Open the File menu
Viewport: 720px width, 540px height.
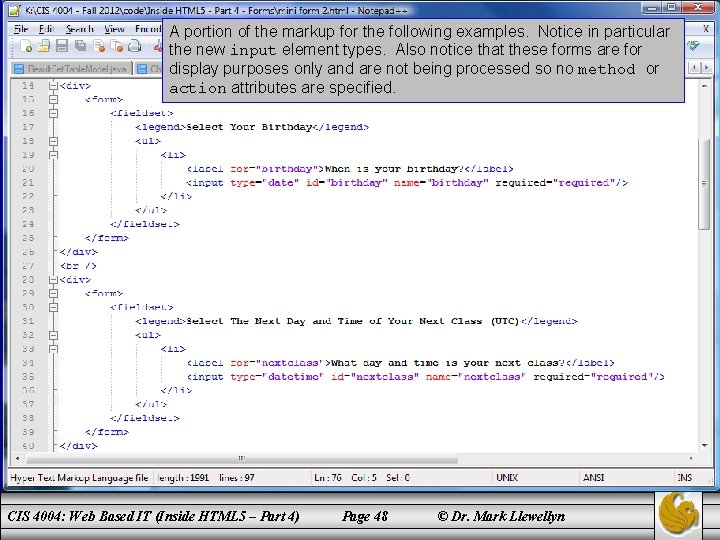tap(21, 29)
